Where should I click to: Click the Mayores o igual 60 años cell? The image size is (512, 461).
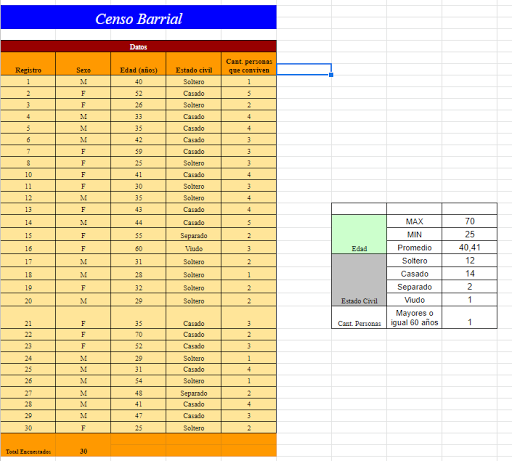coord(414,317)
